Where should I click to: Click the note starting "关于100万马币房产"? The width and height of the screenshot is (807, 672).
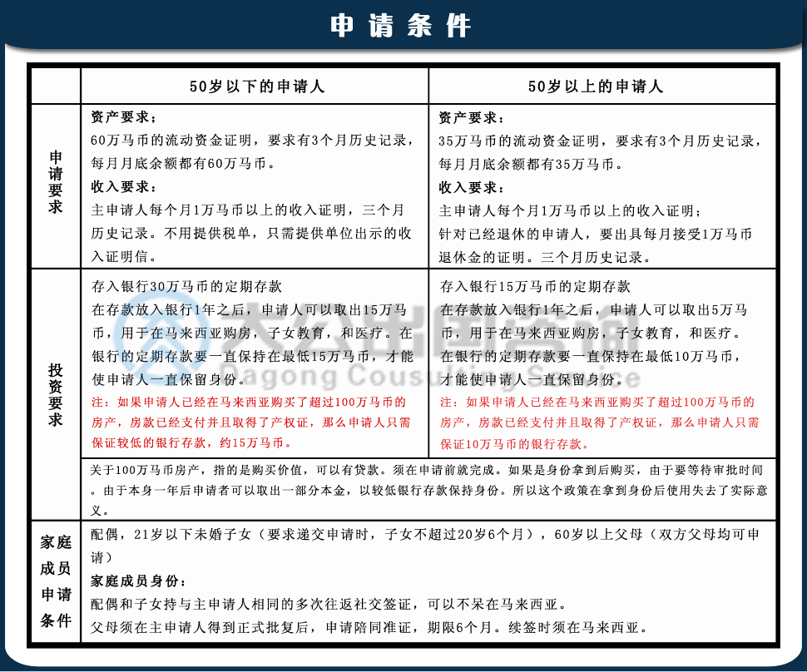click(428, 490)
